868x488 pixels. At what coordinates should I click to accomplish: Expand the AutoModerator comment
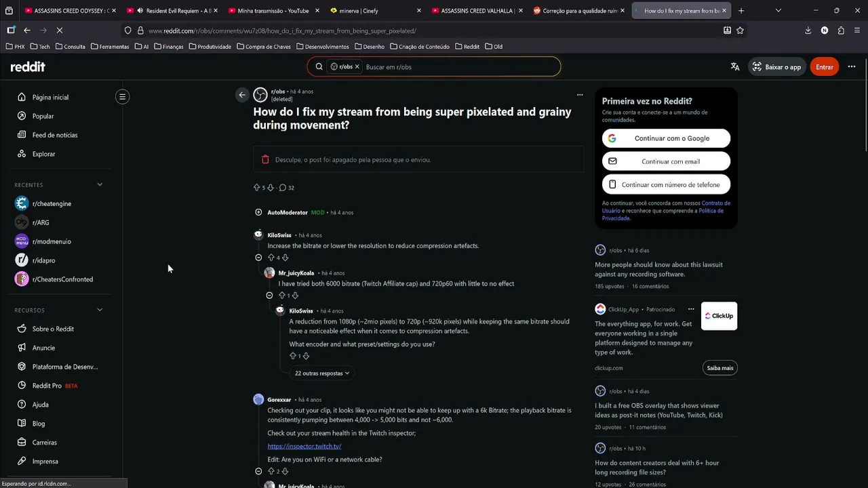coord(258,212)
